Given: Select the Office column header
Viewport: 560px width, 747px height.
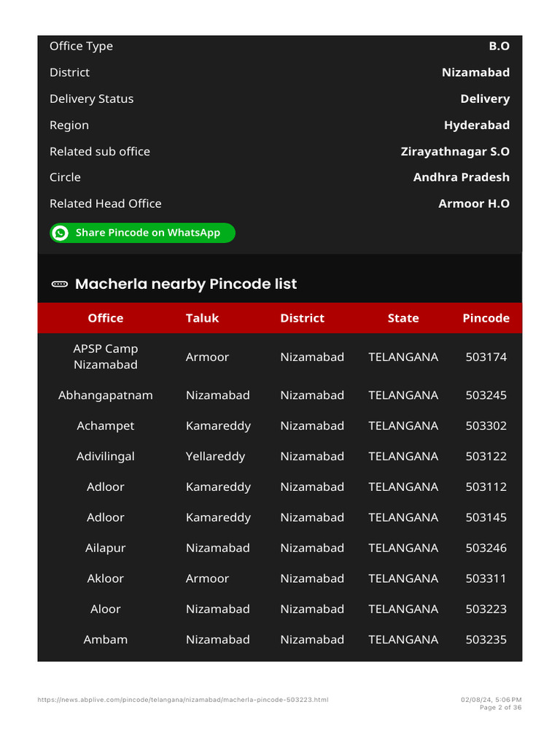Looking at the screenshot, I should tap(106, 318).
